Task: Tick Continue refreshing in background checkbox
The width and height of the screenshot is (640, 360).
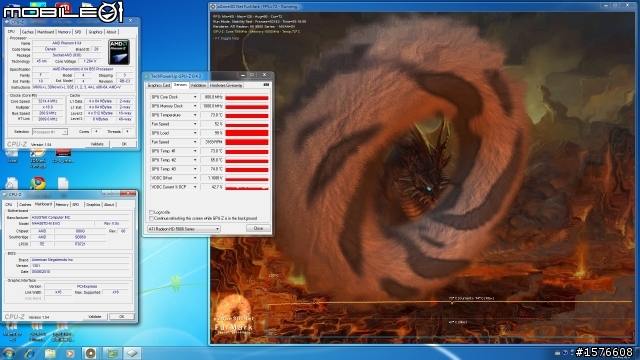Action: [151, 218]
